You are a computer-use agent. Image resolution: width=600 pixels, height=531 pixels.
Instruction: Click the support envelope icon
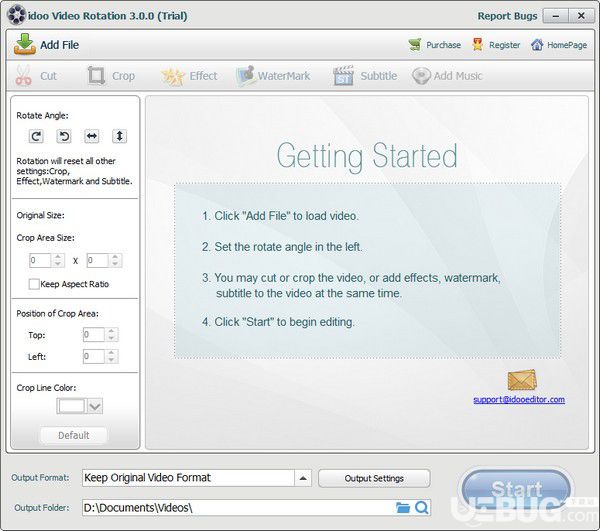tap(522, 380)
